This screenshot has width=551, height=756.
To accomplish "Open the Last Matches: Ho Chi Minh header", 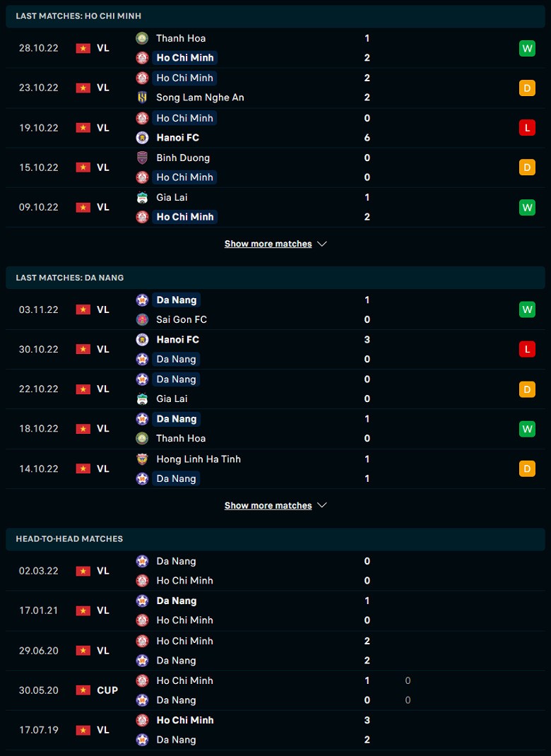I will [78, 16].
